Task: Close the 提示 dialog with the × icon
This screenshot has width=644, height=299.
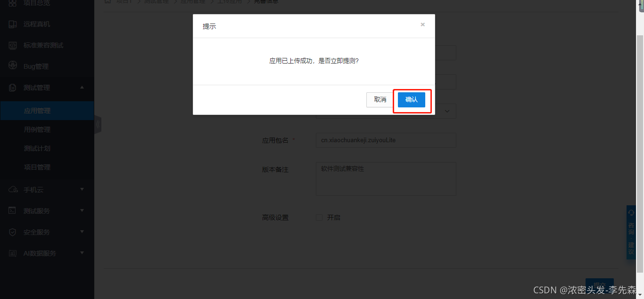Action: [x=422, y=24]
